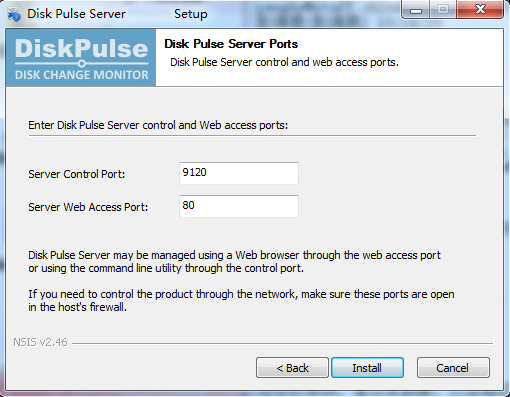510x397 pixels.
Task: Click the NSIS v2.46 branding text
Action: point(40,342)
